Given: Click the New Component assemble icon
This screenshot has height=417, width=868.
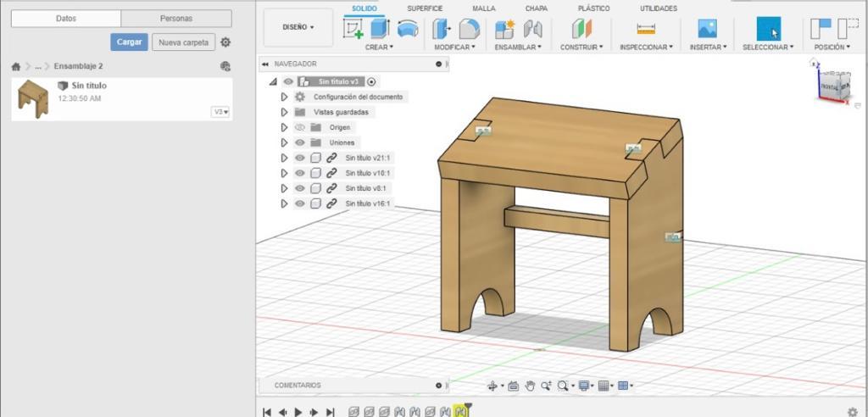Looking at the screenshot, I should (x=504, y=29).
